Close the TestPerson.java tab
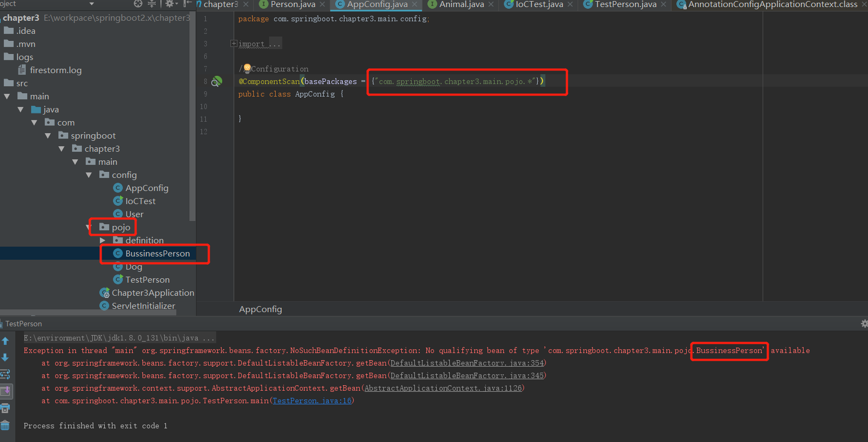The image size is (868, 442). (664, 4)
